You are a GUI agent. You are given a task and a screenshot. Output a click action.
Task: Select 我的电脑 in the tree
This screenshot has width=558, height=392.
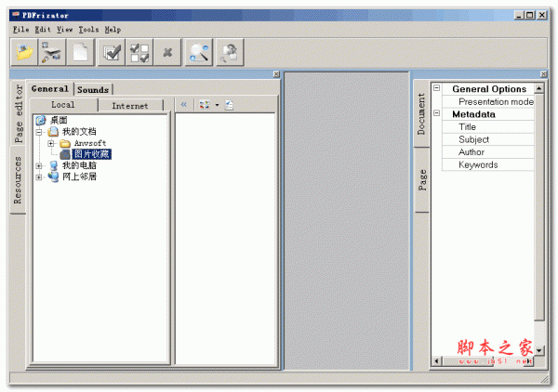[x=79, y=165]
